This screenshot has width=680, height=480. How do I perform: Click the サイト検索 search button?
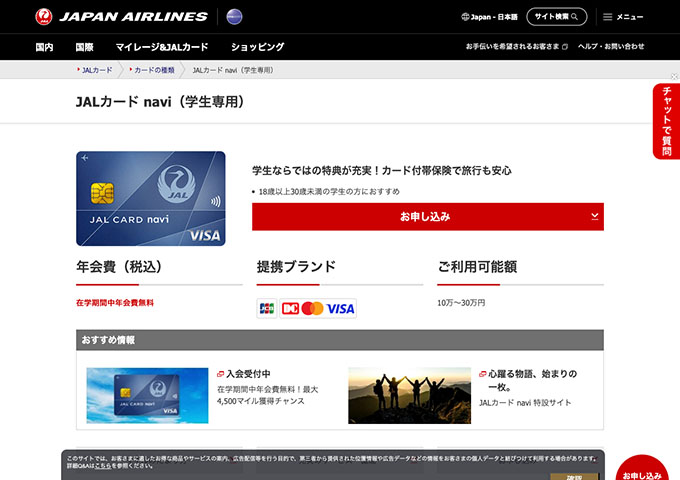[x=557, y=17]
